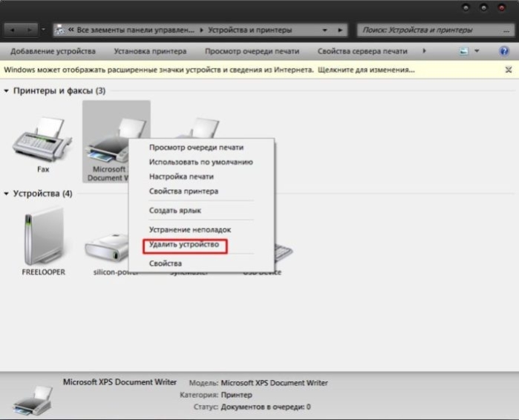Click the Категория value Принтер

237,395
